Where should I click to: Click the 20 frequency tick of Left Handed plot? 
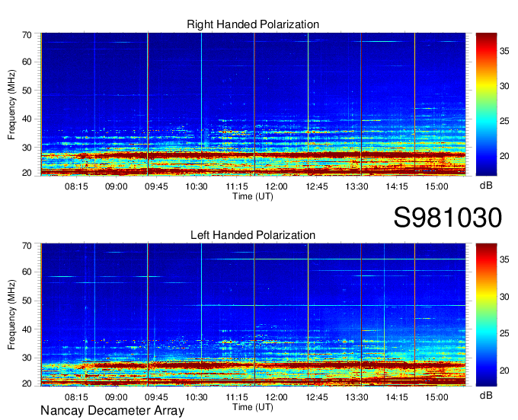(x=27, y=383)
